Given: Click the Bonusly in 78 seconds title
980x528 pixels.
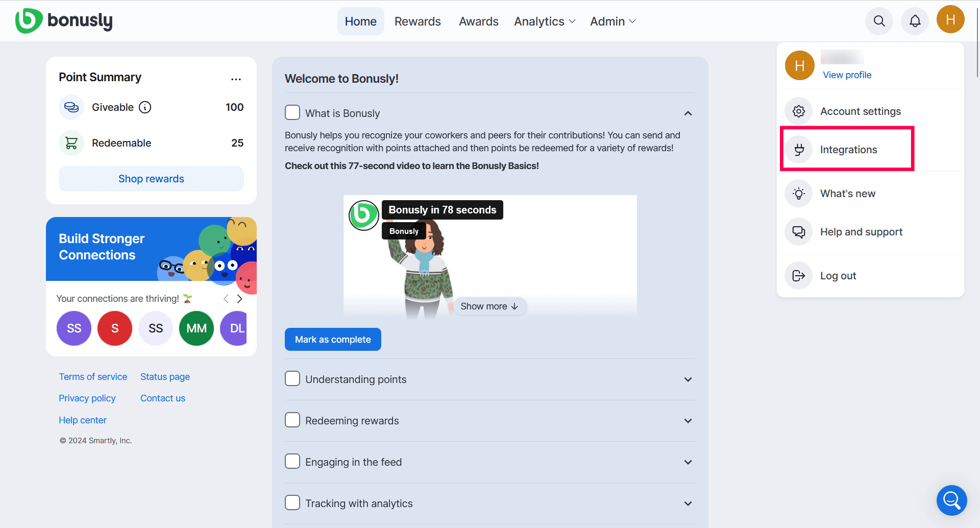Looking at the screenshot, I should click(x=443, y=210).
